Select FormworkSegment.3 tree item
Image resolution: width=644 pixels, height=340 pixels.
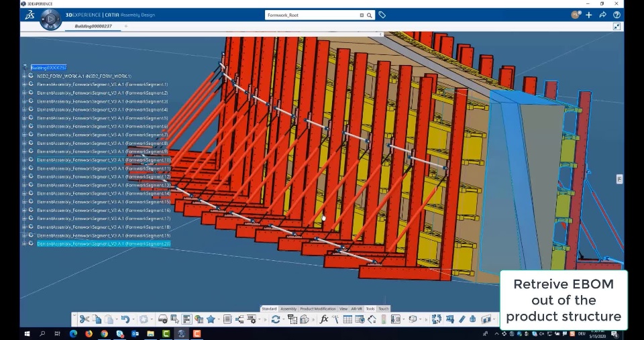point(102,101)
